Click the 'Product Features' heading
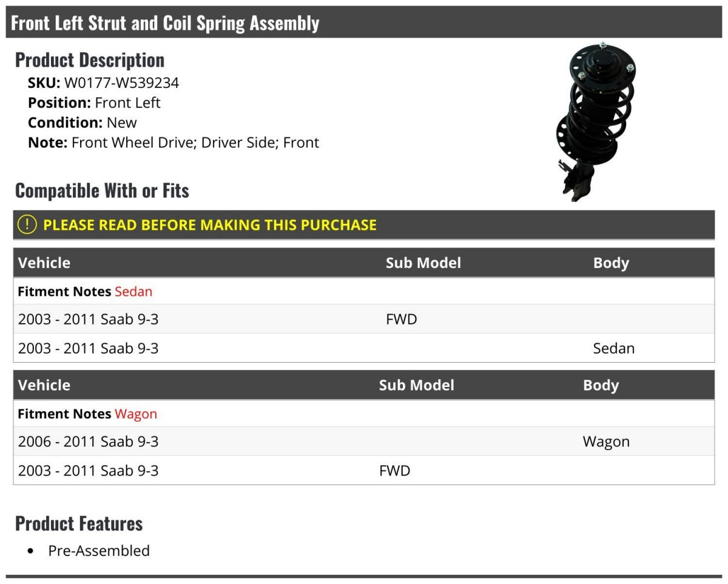The image size is (728, 584). pyautogui.click(x=79, y=523)
